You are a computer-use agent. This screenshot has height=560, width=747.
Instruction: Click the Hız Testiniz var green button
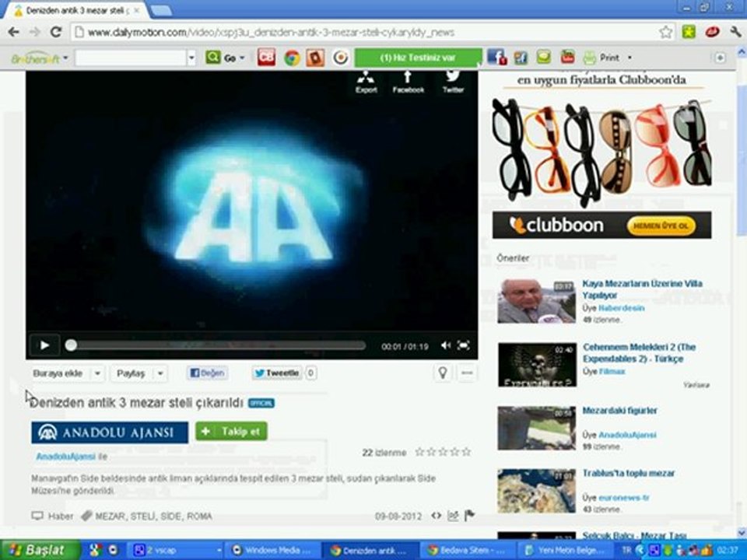click(x=419, y=58)
